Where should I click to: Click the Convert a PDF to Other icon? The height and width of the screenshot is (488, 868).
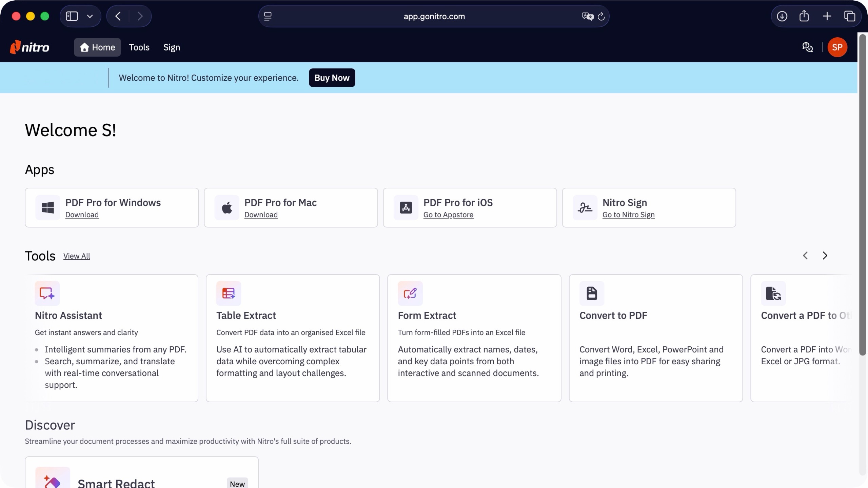(773, 293)
